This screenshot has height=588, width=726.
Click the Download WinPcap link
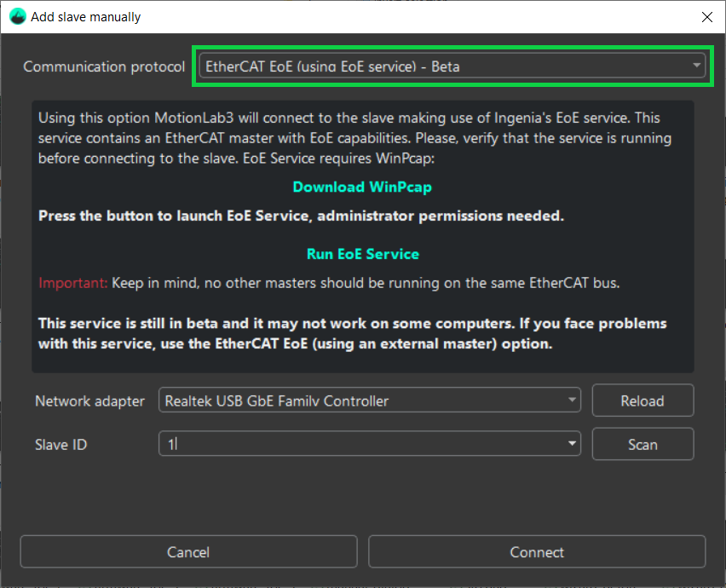click(x=361, y=187)
